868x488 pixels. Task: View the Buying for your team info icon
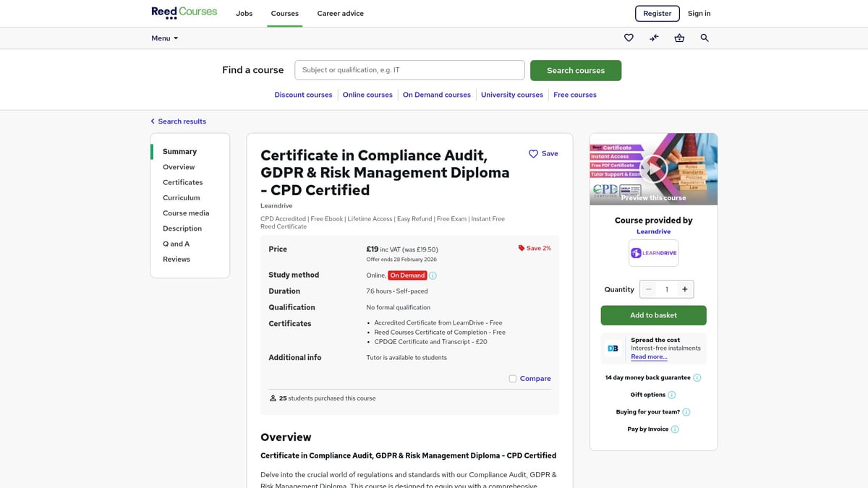686,411
